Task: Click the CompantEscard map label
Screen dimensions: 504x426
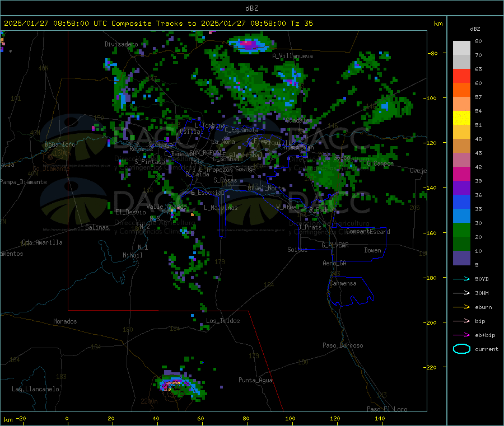Action: [368, 231]
